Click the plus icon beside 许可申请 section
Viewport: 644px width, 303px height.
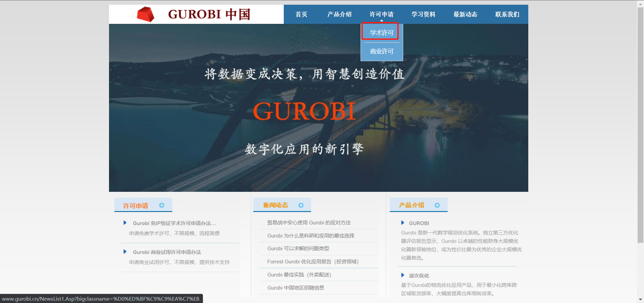point(162,205)
